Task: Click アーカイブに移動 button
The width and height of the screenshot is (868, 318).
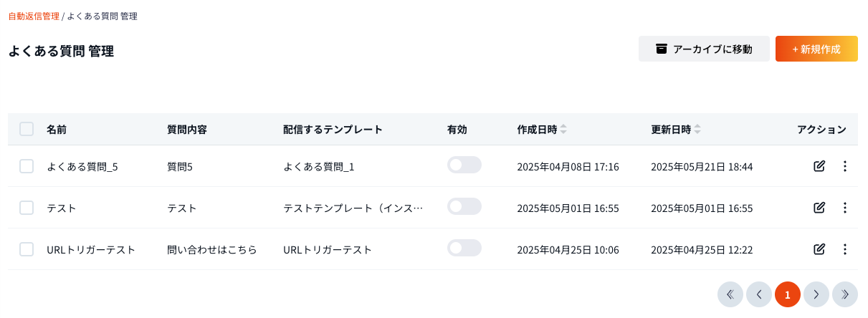Action: [x=704, y=49]
